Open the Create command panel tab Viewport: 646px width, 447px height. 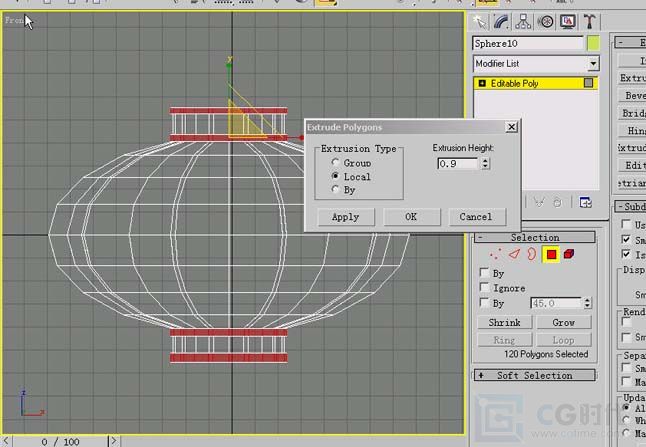click(x=479, y=21)
